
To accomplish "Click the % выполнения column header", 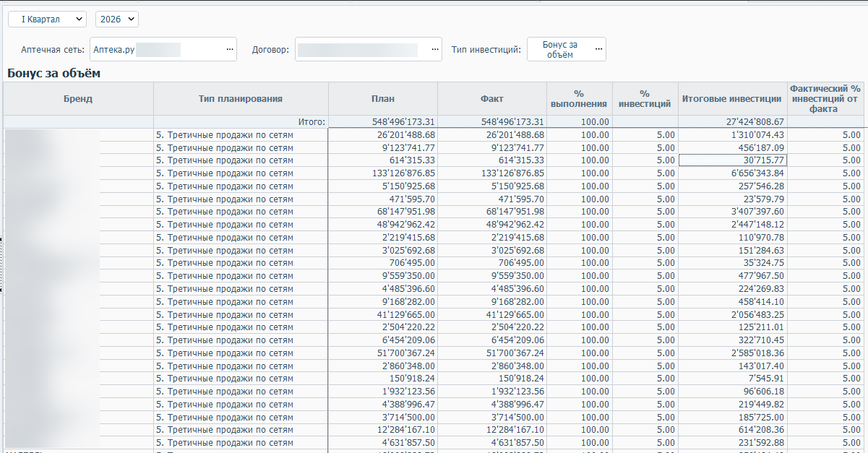I will pos(579,99).
